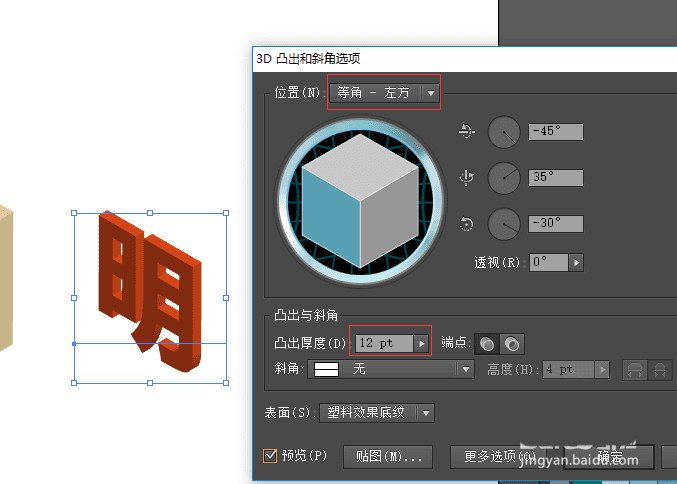This screenshot has width=677, height=484.
Task: Open the 透视 perspective slider arrow
Action: [576, 263]
